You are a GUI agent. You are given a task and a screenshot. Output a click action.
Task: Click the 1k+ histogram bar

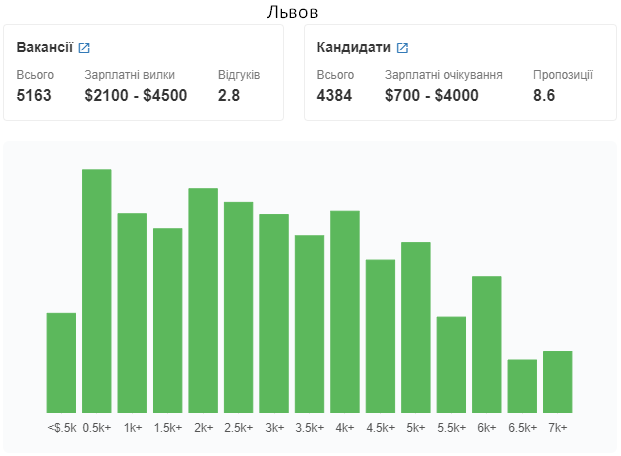click(x=132, y=313)
